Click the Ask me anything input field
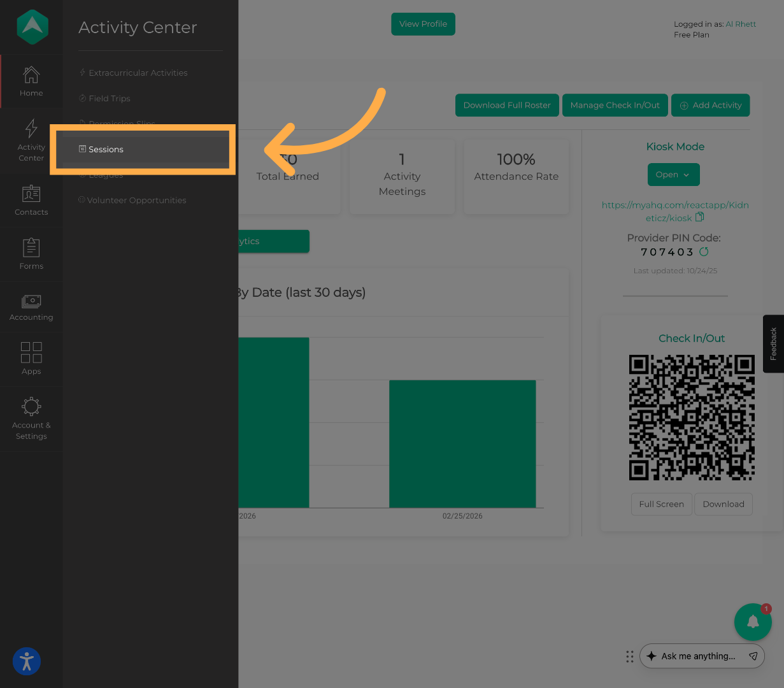 pyautogui.click(x=697, y=656)
